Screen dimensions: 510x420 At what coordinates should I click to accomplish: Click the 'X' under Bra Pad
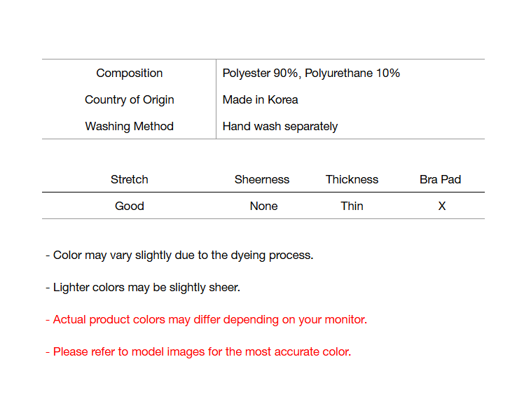[441, 206]
